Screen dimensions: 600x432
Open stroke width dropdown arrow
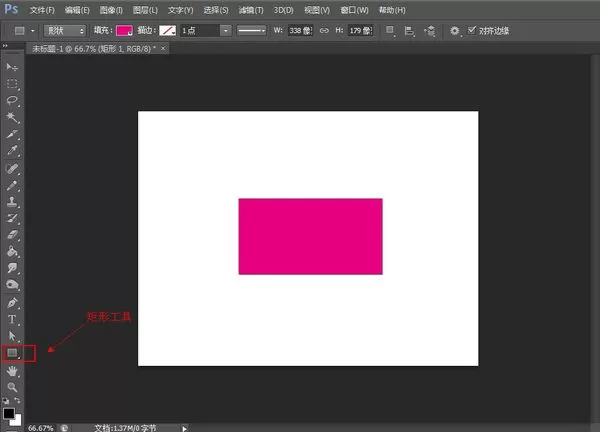click(x=226, y=31)
